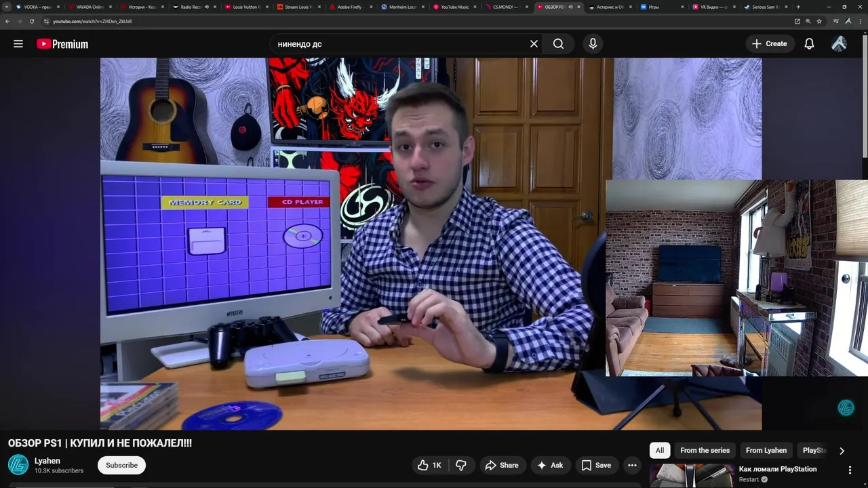Select the All filter chip

point(660,450)
